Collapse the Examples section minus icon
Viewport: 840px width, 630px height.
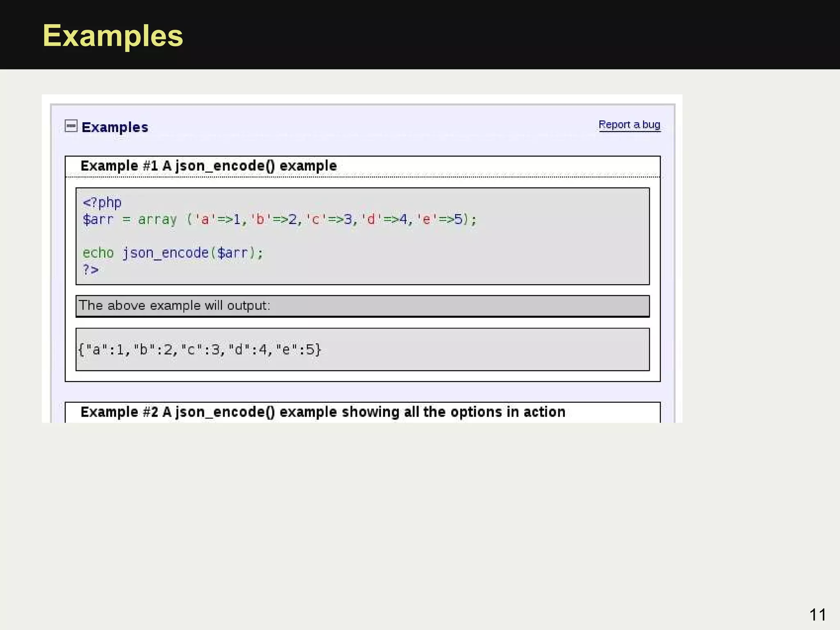coord(71,126)
